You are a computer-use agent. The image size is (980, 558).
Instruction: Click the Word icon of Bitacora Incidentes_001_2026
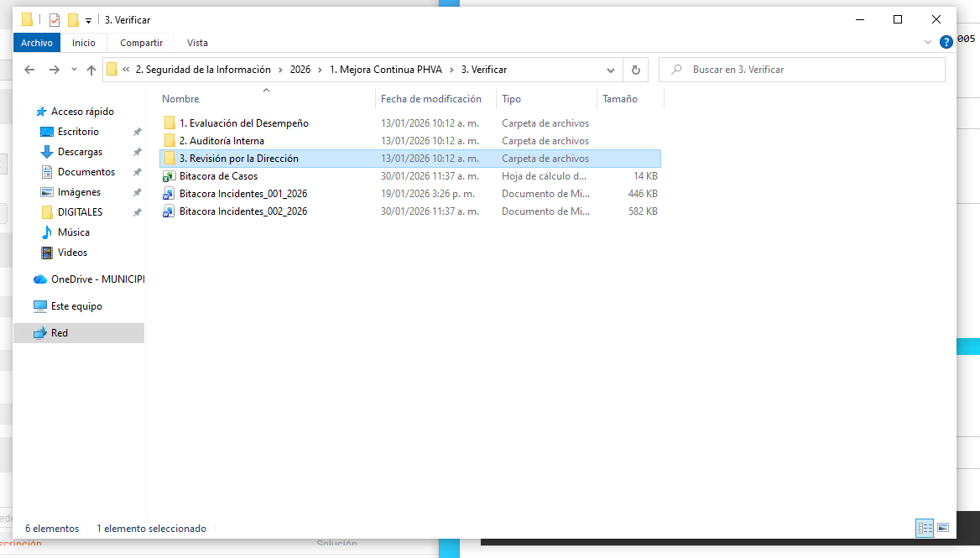pyautogui.click(x=169, y=194)
